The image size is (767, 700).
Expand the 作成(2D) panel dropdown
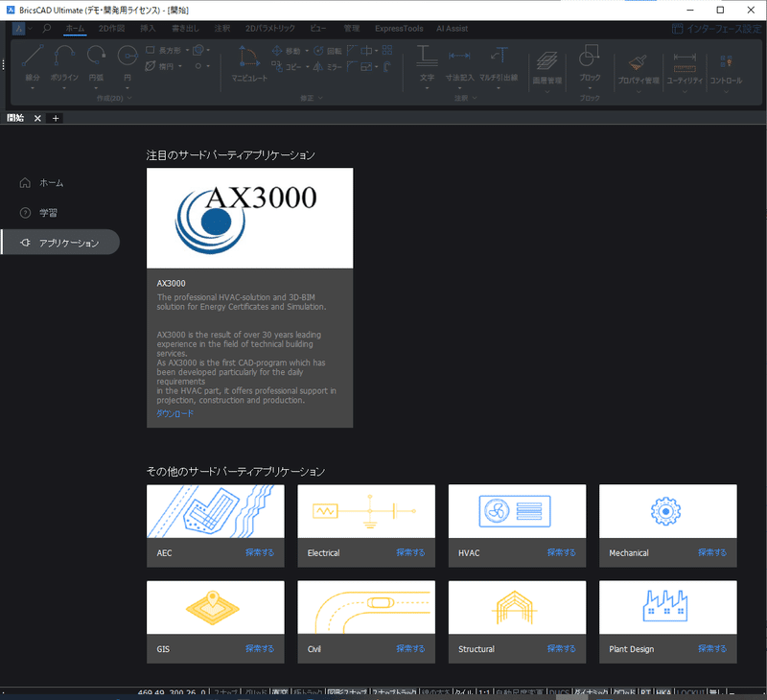[x=129, y=98]
